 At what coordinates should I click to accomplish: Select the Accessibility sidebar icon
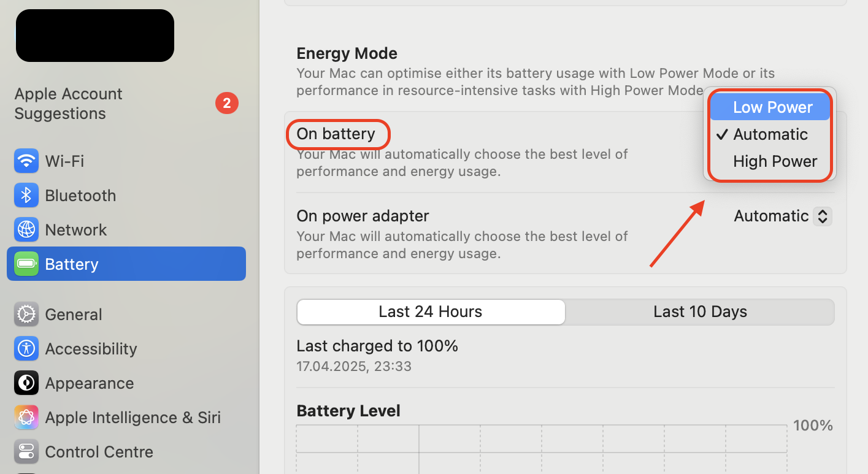click(26, 348)
